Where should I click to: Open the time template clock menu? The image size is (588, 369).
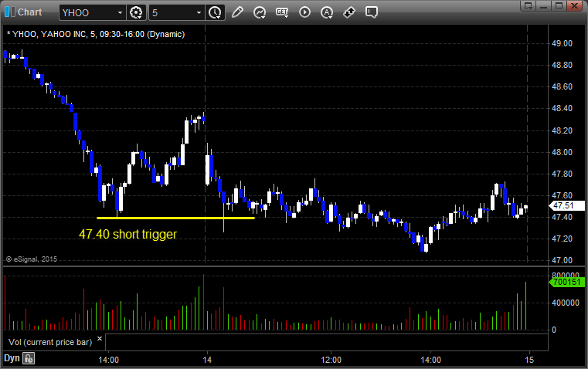tap(216, 12)
